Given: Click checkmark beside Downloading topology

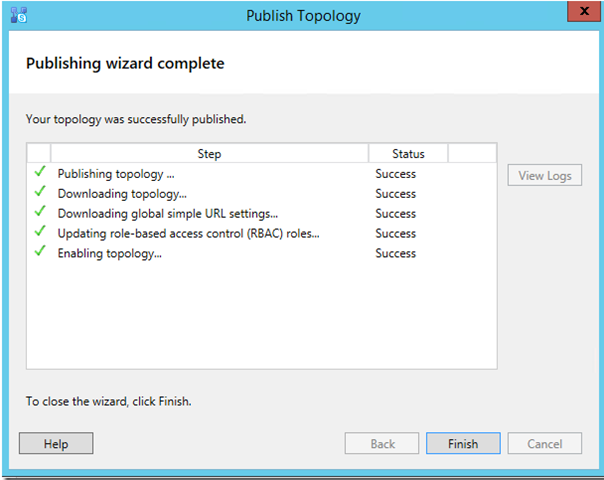Looking at the screenshot, I should pos(40,191).
